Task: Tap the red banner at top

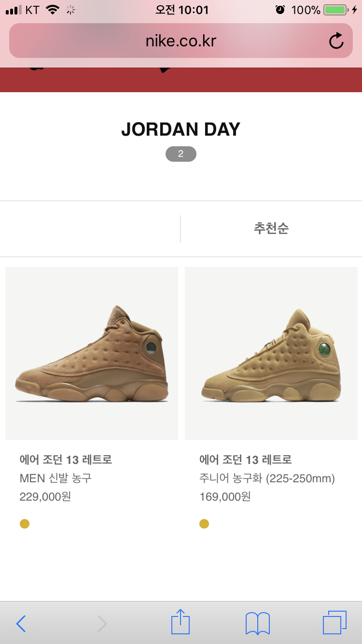Action: [x=181, y=80]
